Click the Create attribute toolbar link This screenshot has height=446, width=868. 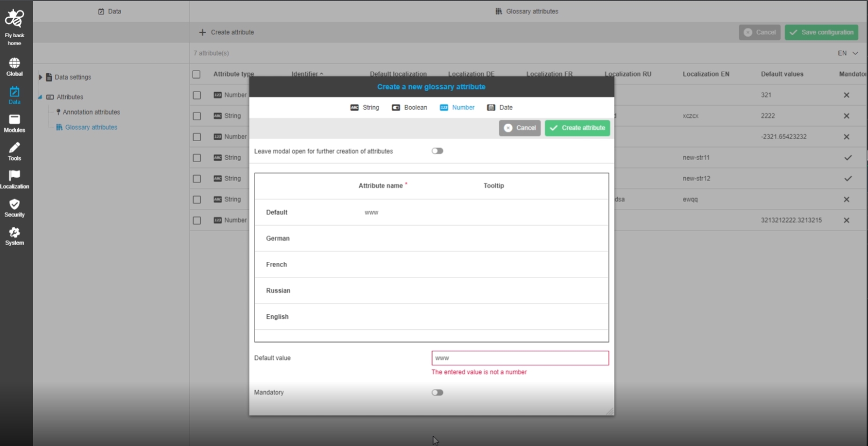pyautogui.click(x=227, y=32)
